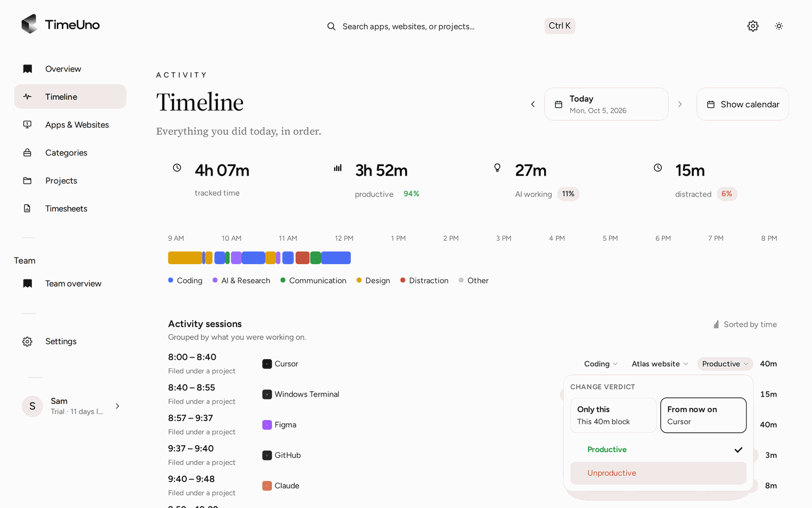Click the Timesheets document icon

[27, 208]
